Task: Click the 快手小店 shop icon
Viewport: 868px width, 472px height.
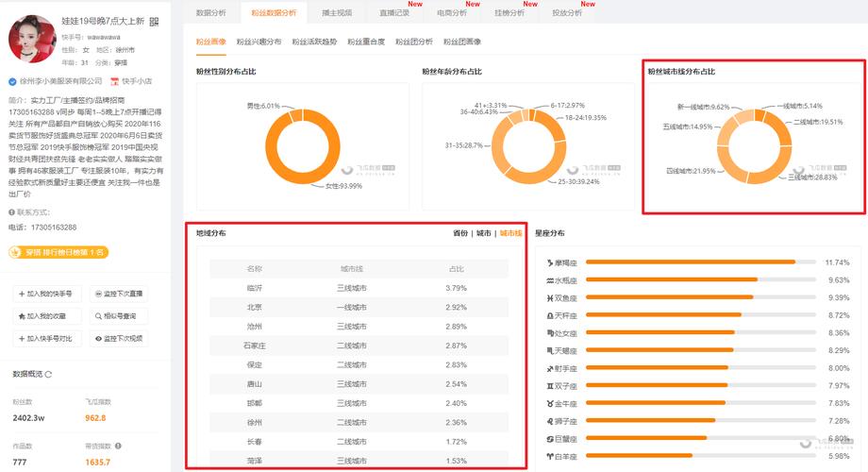Action: (x=114, y=82)
